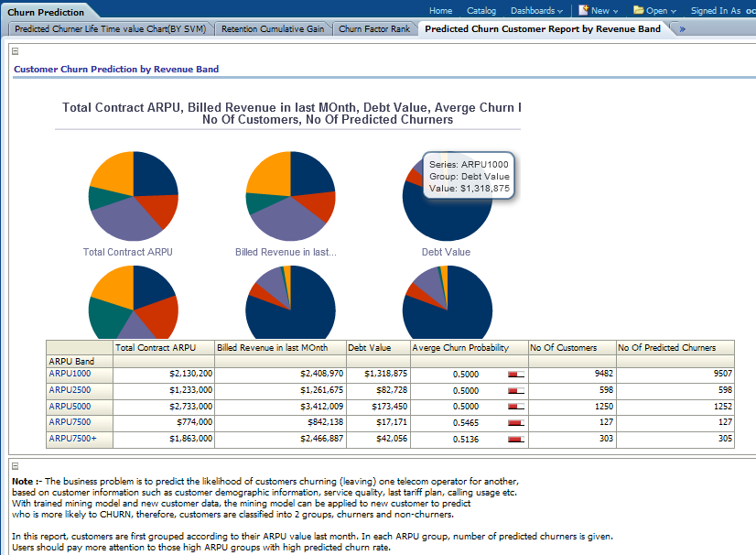This screenshot has width=756, height=555.
Task: Open the New dropdown menu
Action: pyautogui.click(x=605, y=11)
